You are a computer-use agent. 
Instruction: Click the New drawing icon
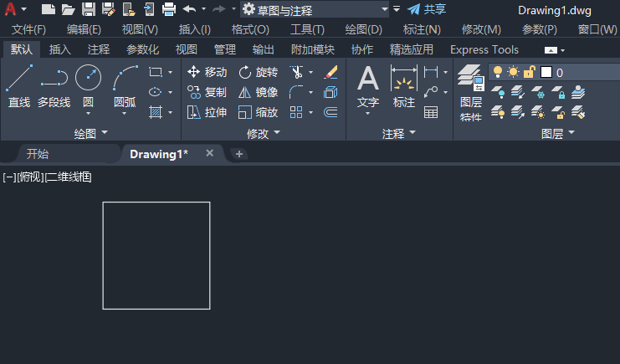click(x=49, y=9)
